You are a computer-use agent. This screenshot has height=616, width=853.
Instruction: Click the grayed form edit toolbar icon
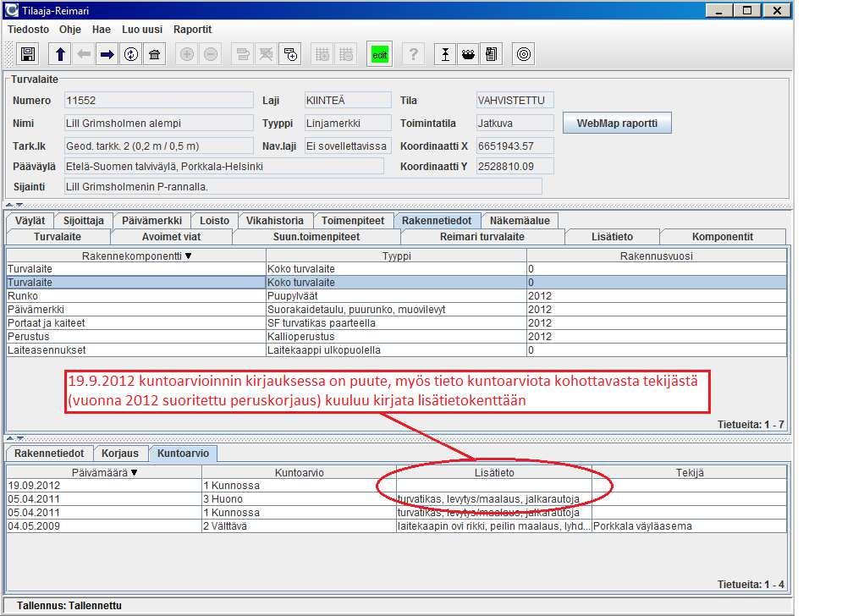point(243,54)
